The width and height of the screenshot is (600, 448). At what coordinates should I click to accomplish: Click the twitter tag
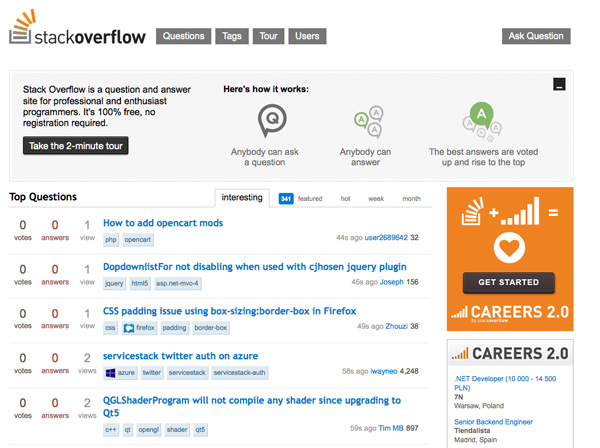(152, 373)
